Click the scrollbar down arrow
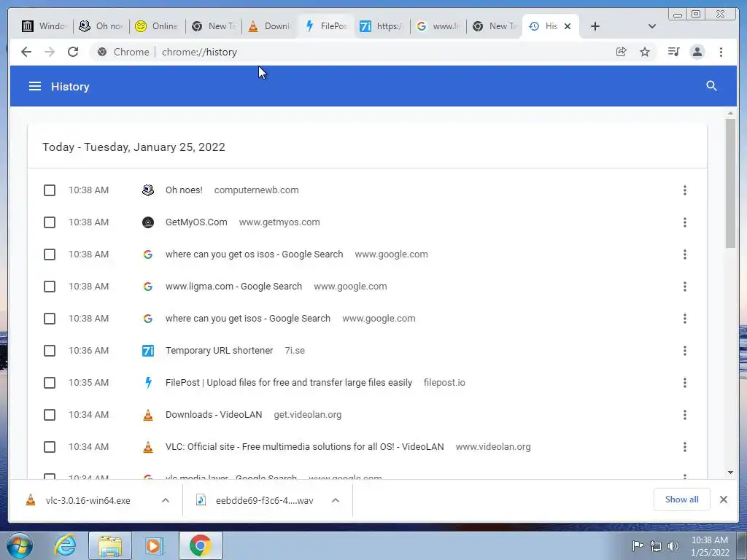 [x=730, y=472]
